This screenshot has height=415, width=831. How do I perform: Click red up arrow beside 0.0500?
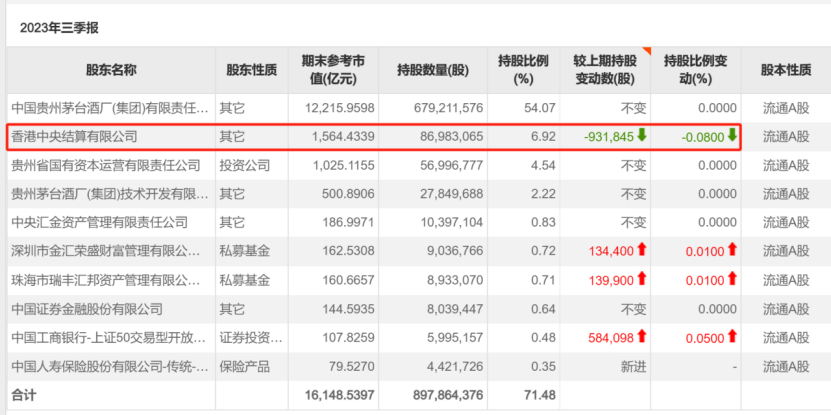click(x=732, y=337)
